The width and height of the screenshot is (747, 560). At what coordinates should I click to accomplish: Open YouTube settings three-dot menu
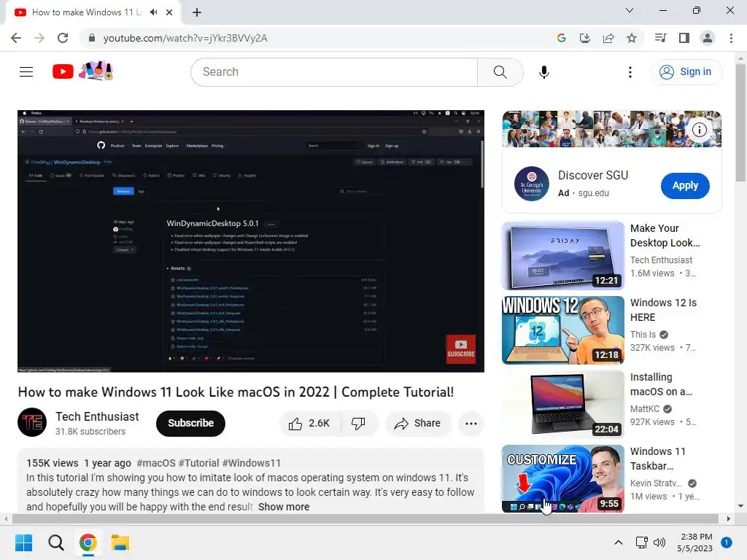pos(630,72)
